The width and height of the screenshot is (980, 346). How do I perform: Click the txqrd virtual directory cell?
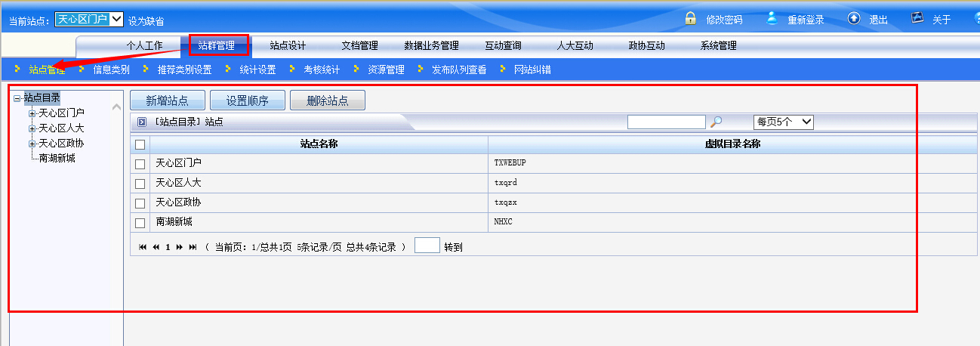tap(732, 183)
